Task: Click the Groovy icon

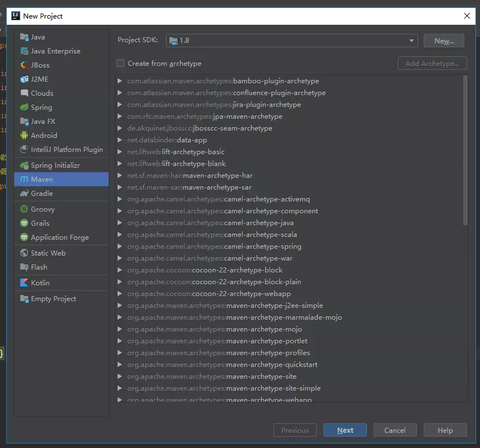Action: point(24,209)
